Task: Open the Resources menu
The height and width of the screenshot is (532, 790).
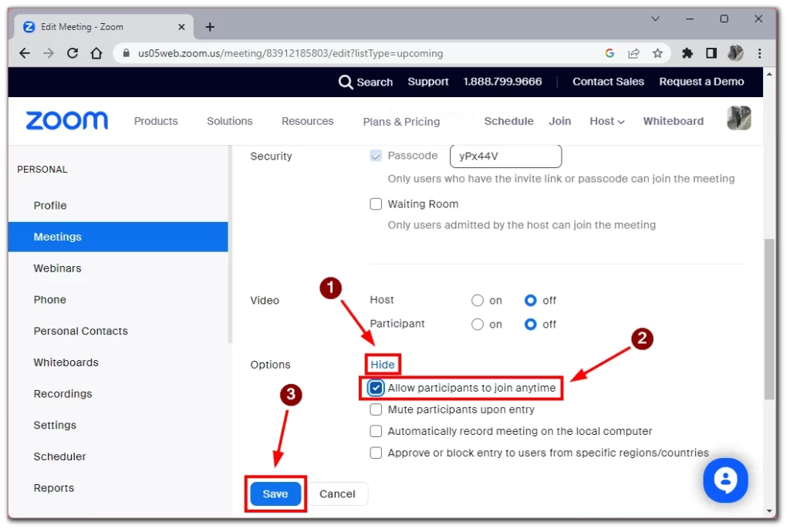Action: (x=308, y=121)
